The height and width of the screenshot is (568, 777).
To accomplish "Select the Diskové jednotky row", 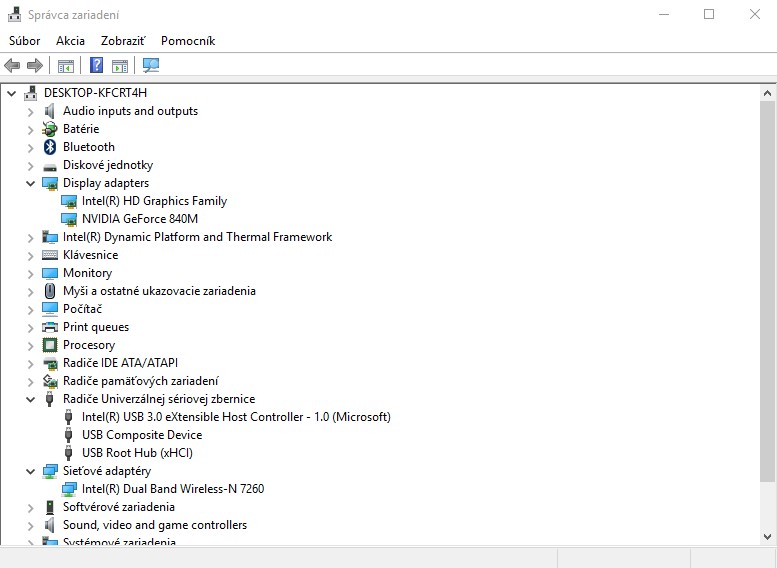I will (x=108, y=165).
